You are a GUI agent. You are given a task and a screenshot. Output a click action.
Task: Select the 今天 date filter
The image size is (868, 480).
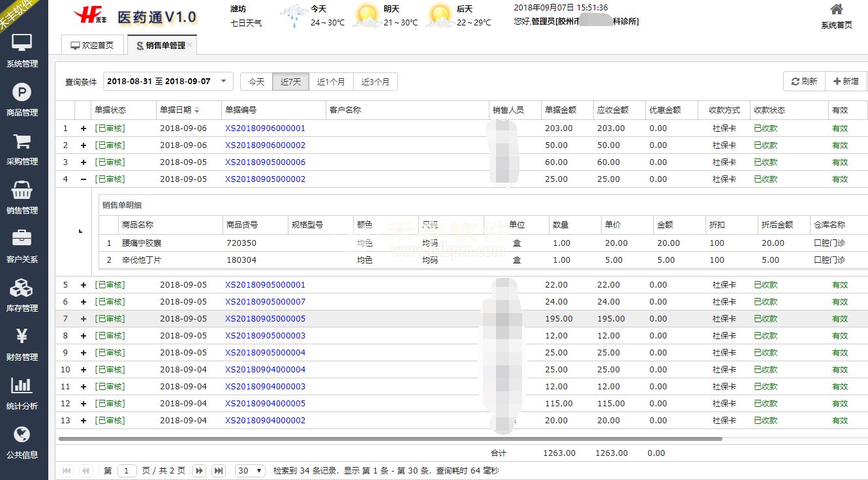coord(256,82)
